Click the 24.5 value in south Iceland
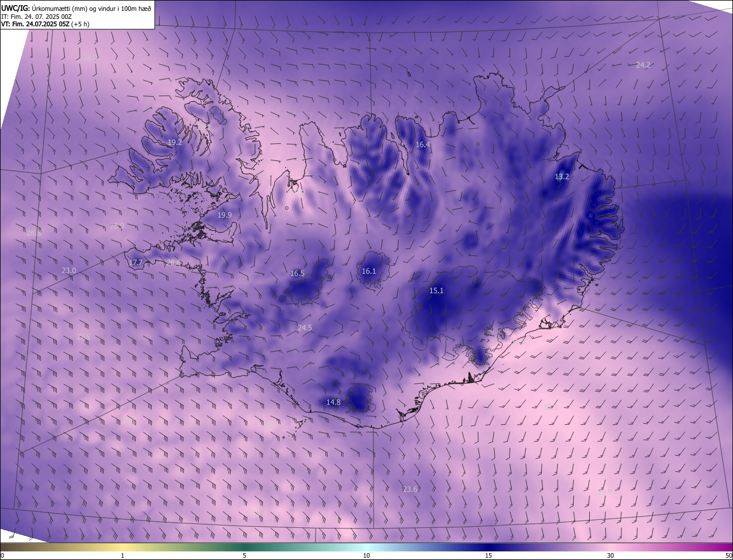733x560 pixels. coord(305,328)
